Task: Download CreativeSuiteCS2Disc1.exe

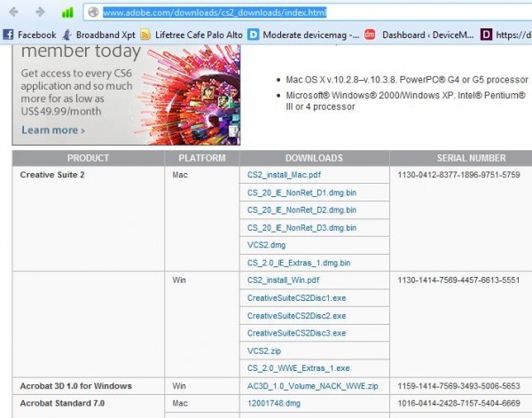Action: tap(296, 297)
